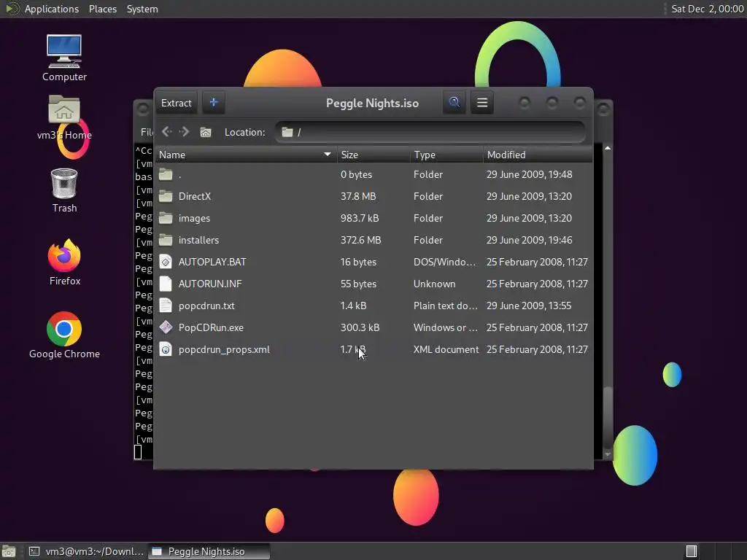The image size is (747, 560).
Task: Click the Plain text document type cell
Action: 446,306
